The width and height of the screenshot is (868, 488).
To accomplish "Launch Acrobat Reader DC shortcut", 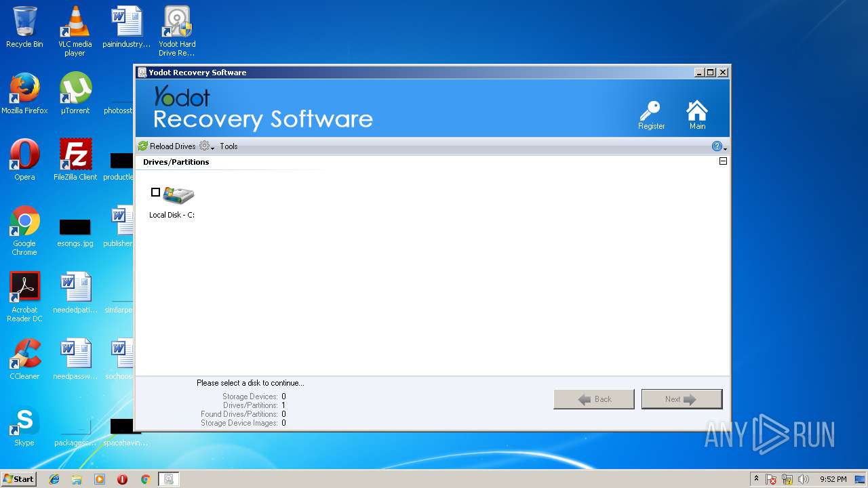I will pos(25,297).
